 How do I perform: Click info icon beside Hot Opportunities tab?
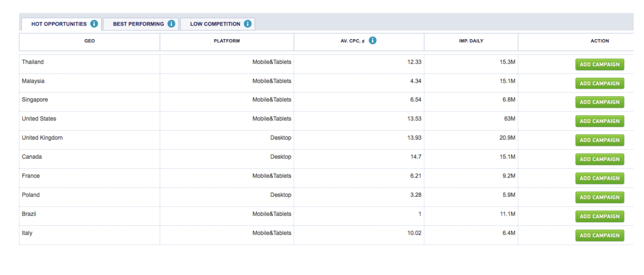pos(94,24)
